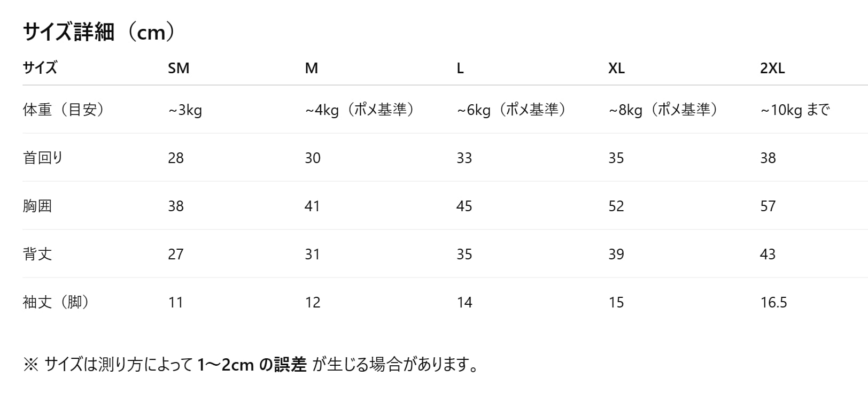This screenshot has height=400, width=868.
Task: Click the L column header
Action: tap(460, 68)
